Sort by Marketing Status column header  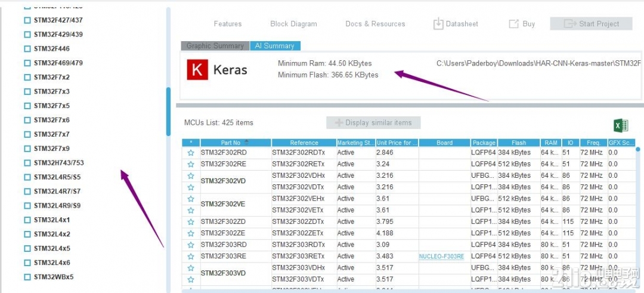pyautogui.click(x=355, y=143)
